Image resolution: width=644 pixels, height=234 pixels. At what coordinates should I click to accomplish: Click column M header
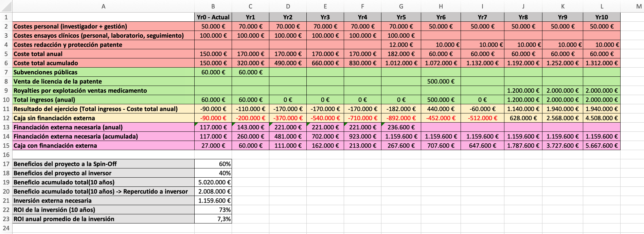pos(639,6)
